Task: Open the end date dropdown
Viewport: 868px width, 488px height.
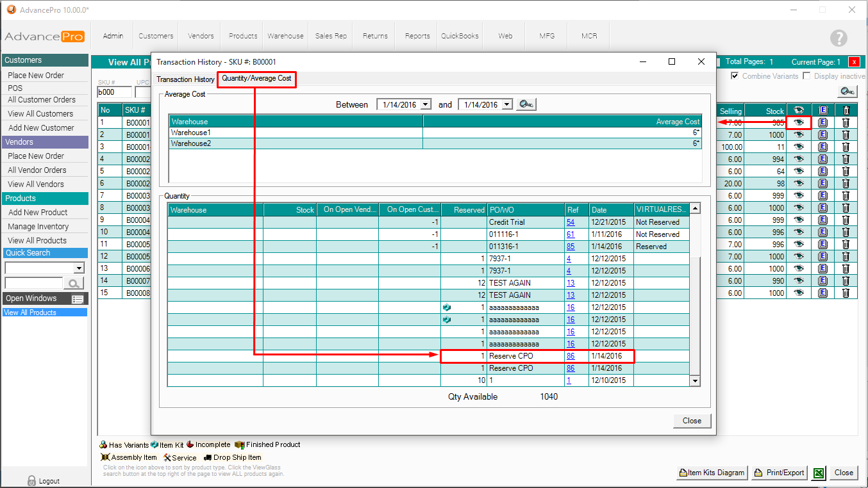Action: (x=507, y=104)
